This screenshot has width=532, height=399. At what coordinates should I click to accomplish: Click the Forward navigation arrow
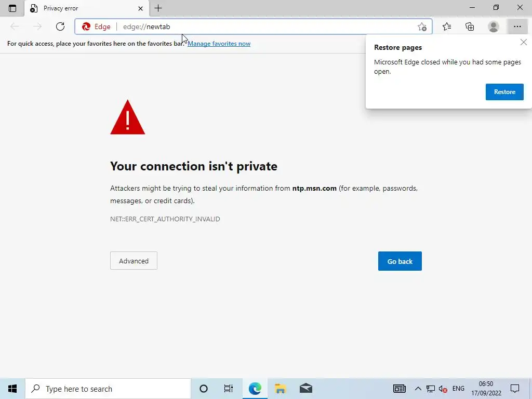coord(37,26)
